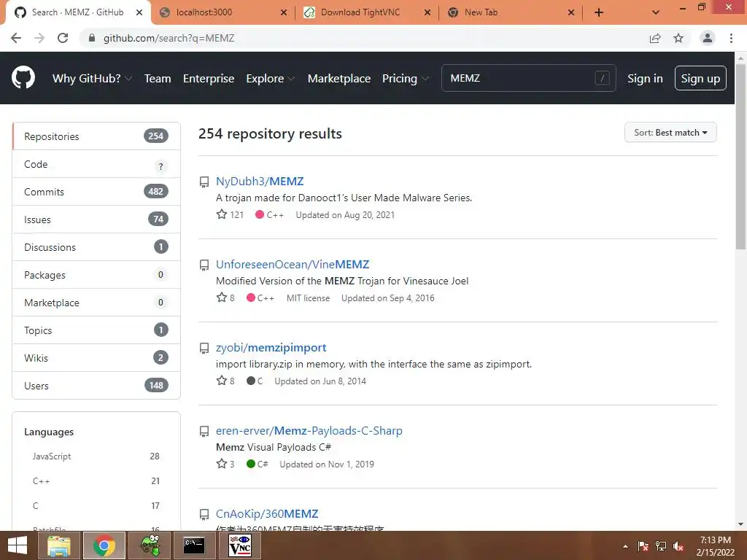Image resolution: width=747 pixels, height=560 pixels.
Task: Close the Download TightVNC tab
Action: point(427,12)
